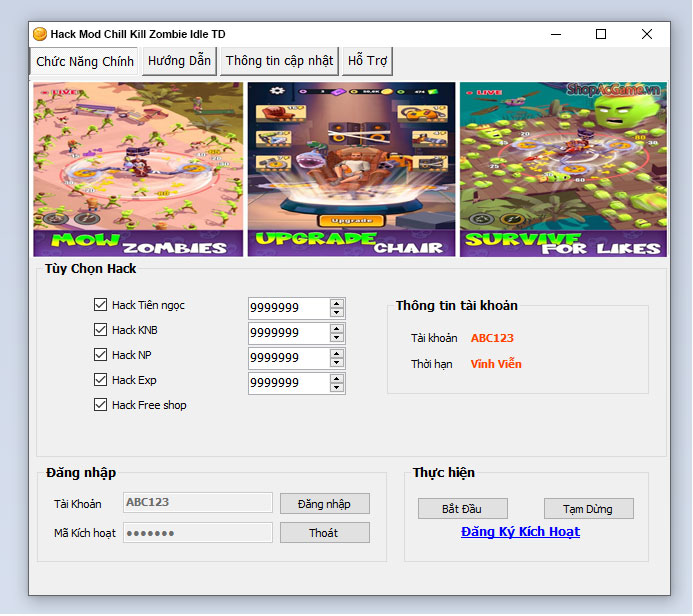Screen dimensions: 693x616
Task: Switch to the Hướng Dẫn tab
Action: point(179,61)
